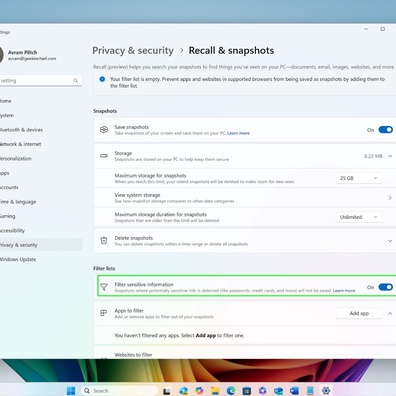396x396 pixels.
Task: Click the Settings gear taskbar icon
Action: pyautogui.click(x=326, y=391)
